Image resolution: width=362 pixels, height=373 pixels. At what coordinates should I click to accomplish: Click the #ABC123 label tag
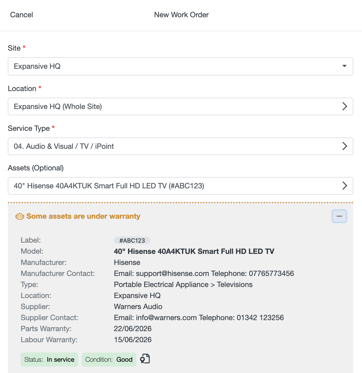(x=132, y=240)
